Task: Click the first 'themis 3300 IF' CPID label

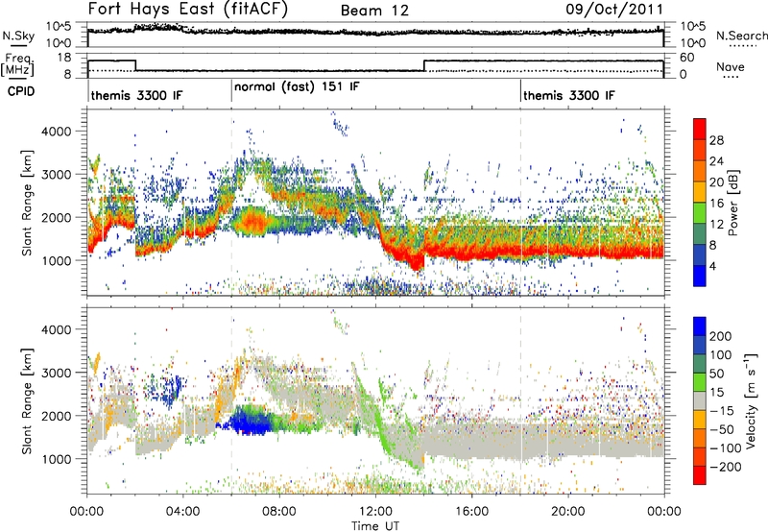Action: (x=136, y=95)
